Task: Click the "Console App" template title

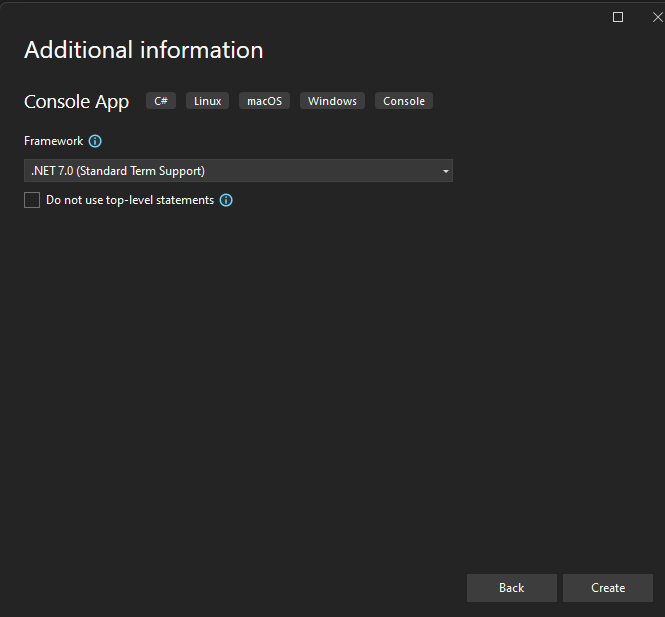Action: point(76,102)
